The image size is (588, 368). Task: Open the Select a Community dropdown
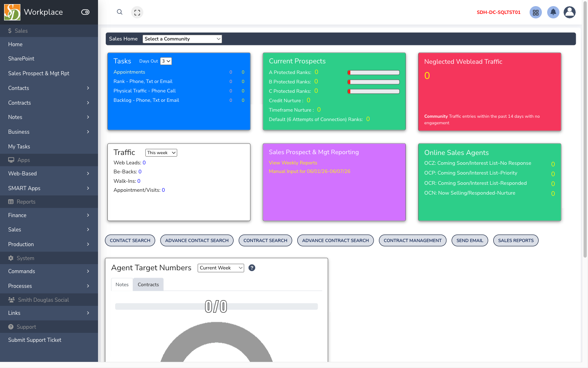(x=183, y=39)
